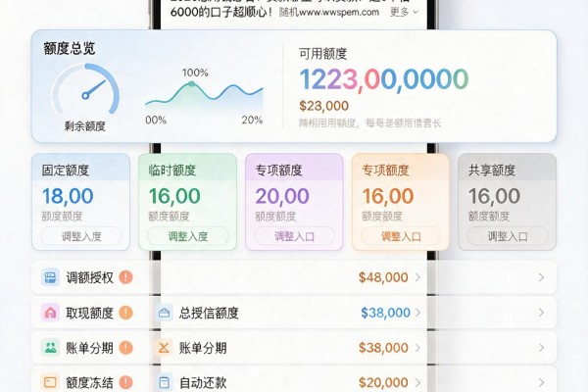Open the far-right chevron of the 调额授权 row
Screen dimensions: 588x392
click(x=541, y=277)
